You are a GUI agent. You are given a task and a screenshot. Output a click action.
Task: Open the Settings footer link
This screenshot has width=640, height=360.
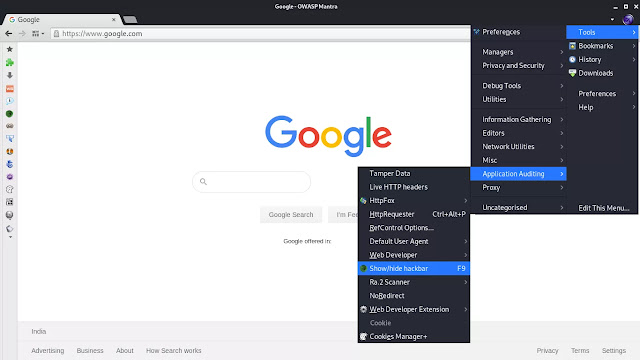click(613, 351)
